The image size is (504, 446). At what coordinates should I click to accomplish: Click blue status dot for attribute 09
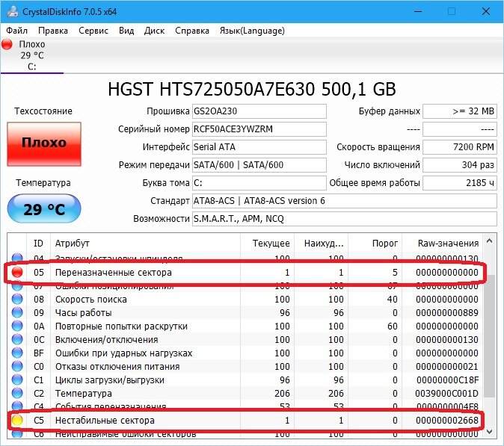pyautogui.click(x=17, y=313)
